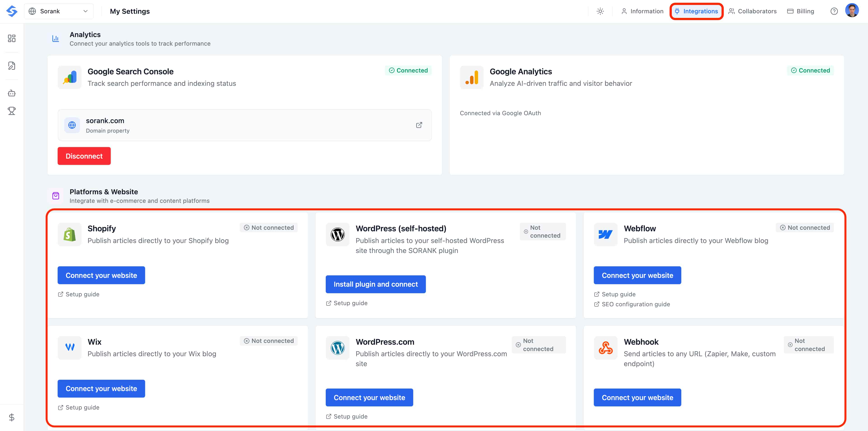
Task: Click Wix Not connected badge
Action: tap(269, 341)
